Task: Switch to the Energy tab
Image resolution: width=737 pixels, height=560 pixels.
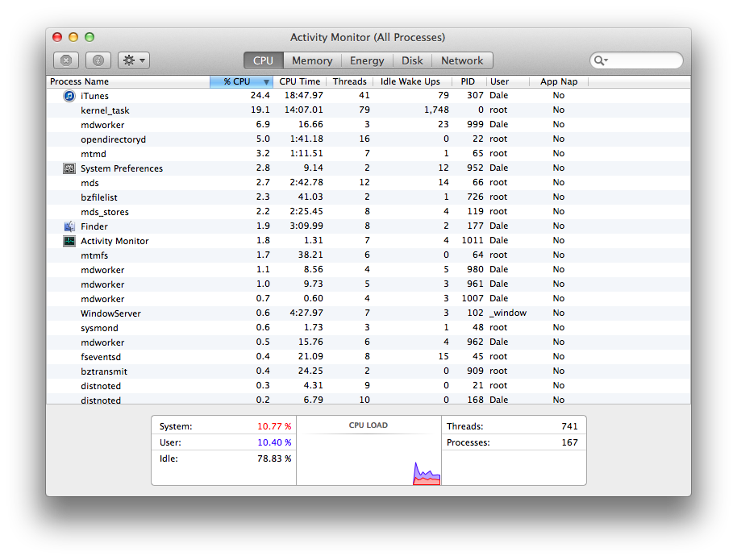Action: (x=367, y=60)
